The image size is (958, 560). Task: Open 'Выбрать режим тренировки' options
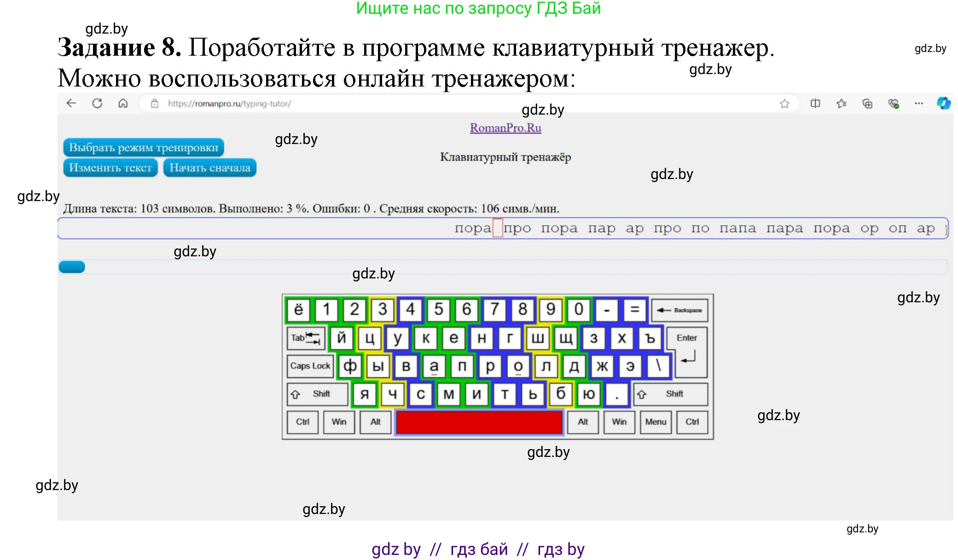[143, 147]
